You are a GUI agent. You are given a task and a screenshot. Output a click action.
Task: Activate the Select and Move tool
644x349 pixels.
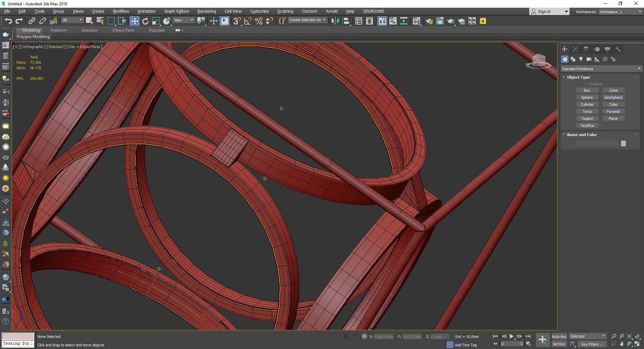(134, 21)
